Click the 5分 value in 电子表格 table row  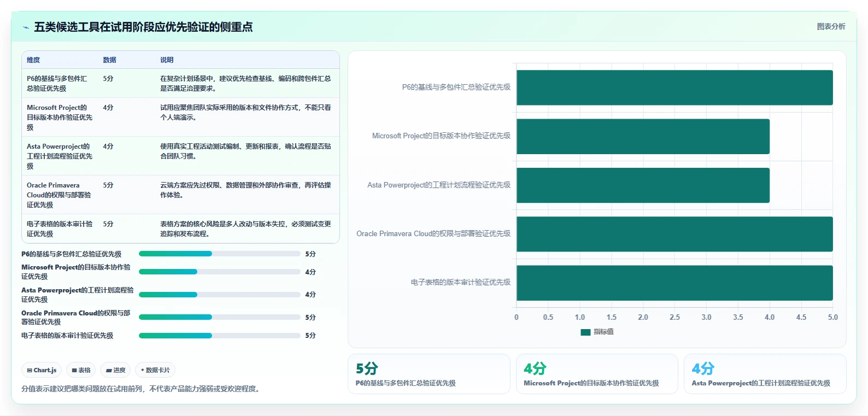click(108, 224)
